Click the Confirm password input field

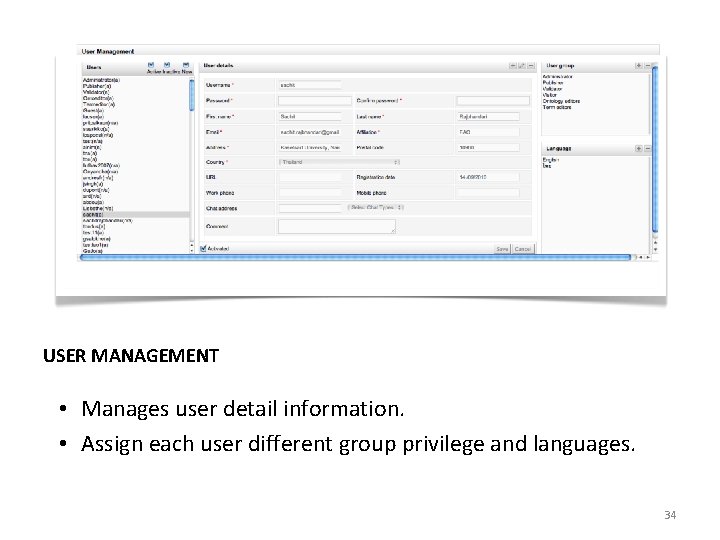(x=493, y=101)
